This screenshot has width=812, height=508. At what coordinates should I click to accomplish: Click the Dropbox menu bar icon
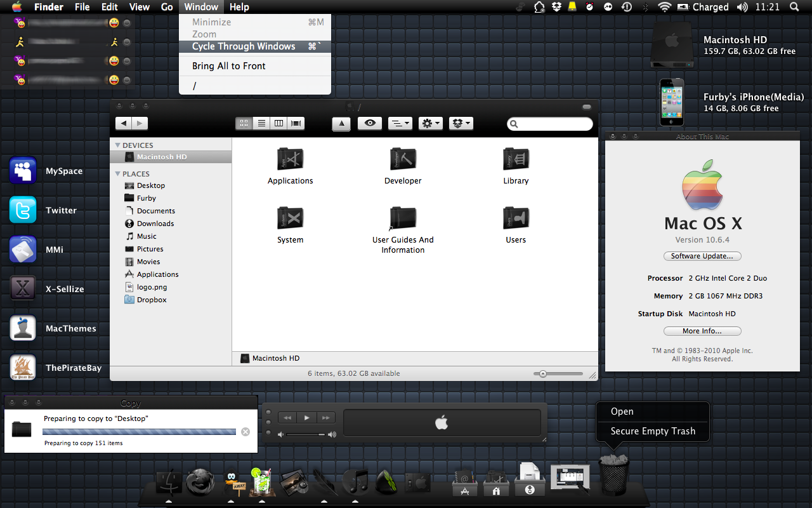(556, 7)
